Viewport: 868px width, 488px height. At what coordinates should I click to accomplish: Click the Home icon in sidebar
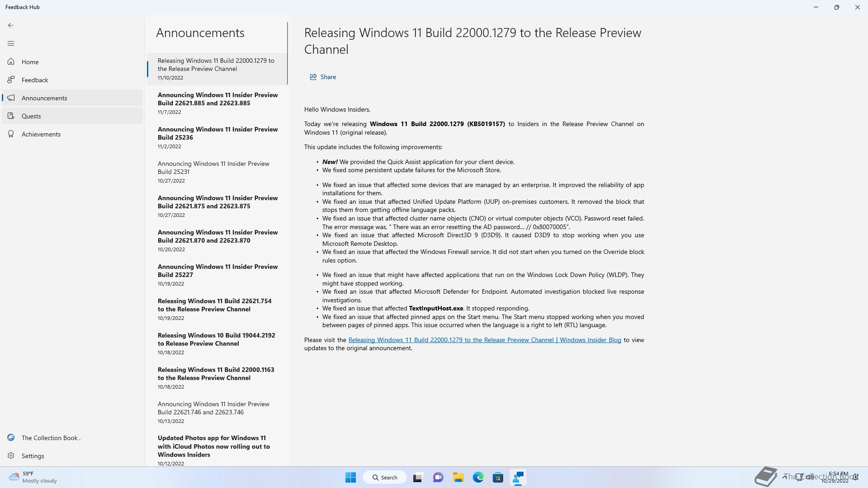click(x=11, y=61)
